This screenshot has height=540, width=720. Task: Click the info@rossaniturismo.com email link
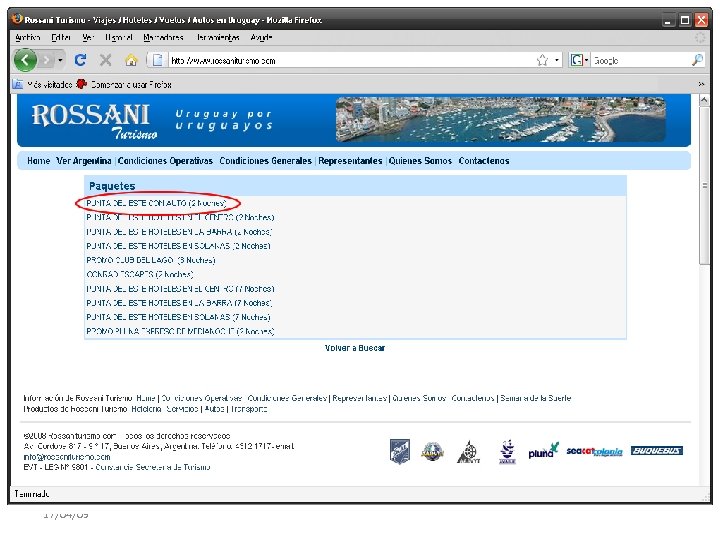(67, 457)
